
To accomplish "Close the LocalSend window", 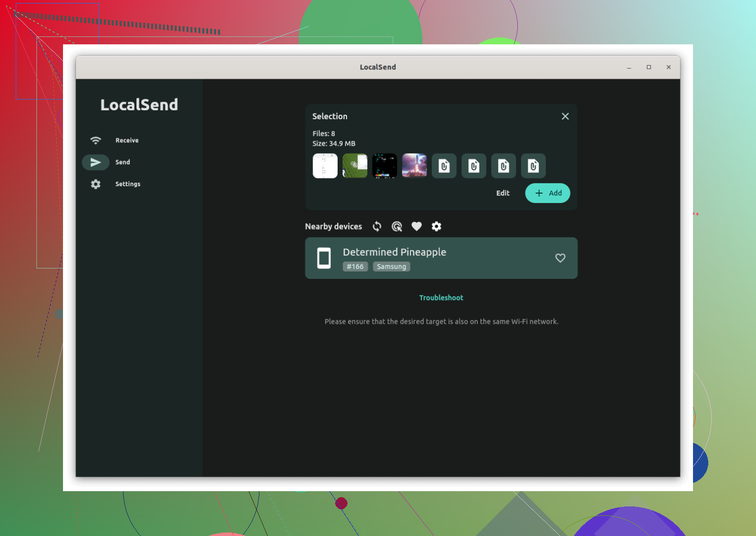I will pos(668,67).
